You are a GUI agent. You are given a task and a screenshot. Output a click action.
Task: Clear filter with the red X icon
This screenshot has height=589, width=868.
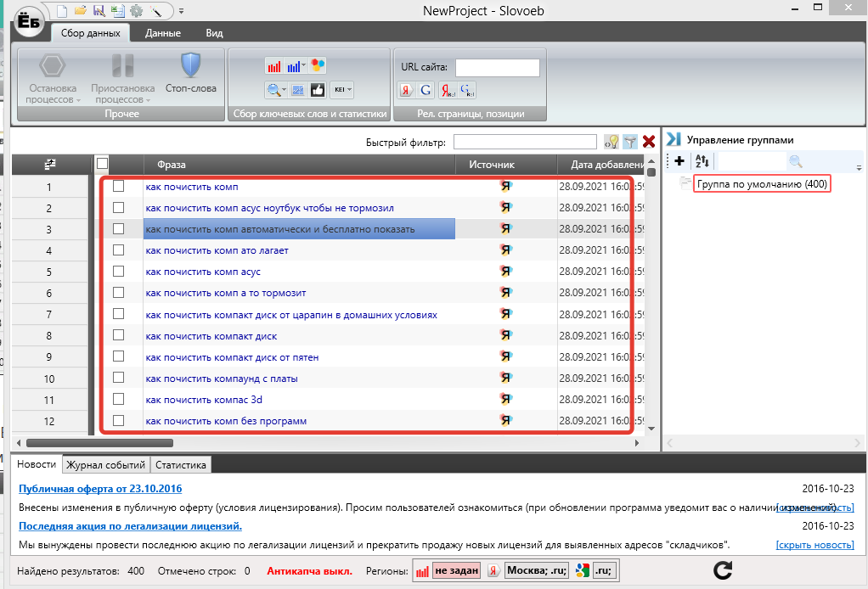pyautogui.click(x=649, y=142)
